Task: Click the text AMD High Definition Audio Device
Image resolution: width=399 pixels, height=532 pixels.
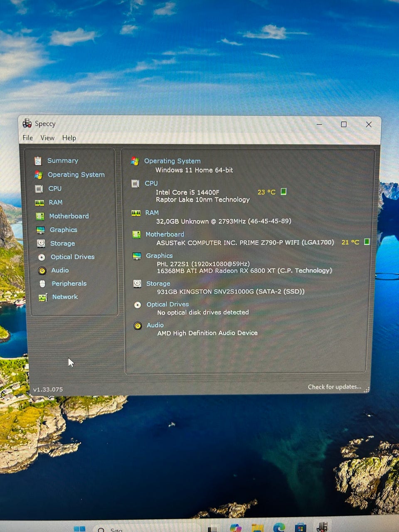Action: point(207,333)
